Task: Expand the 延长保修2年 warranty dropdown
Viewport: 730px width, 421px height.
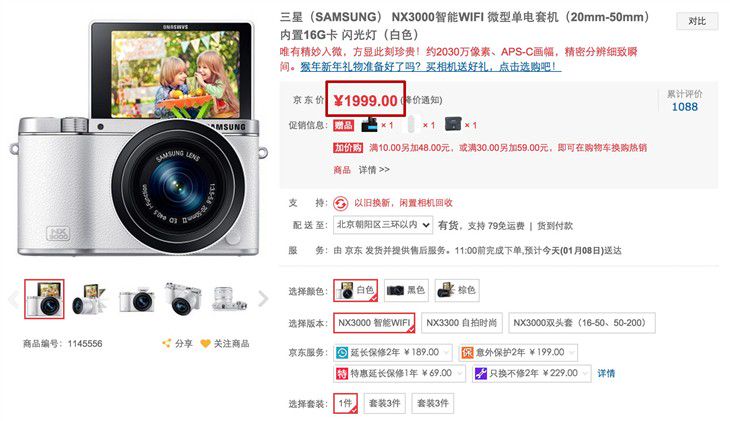Action: pos(392,353)
